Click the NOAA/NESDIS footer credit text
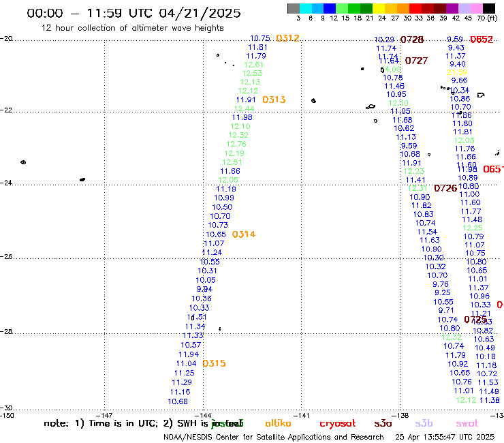 (274, 437)
